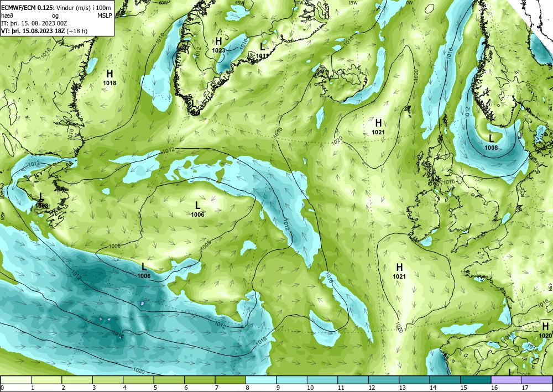Select the L 1011 low marker
This screenshot has height=392, width=553.
tap(262, 50)
